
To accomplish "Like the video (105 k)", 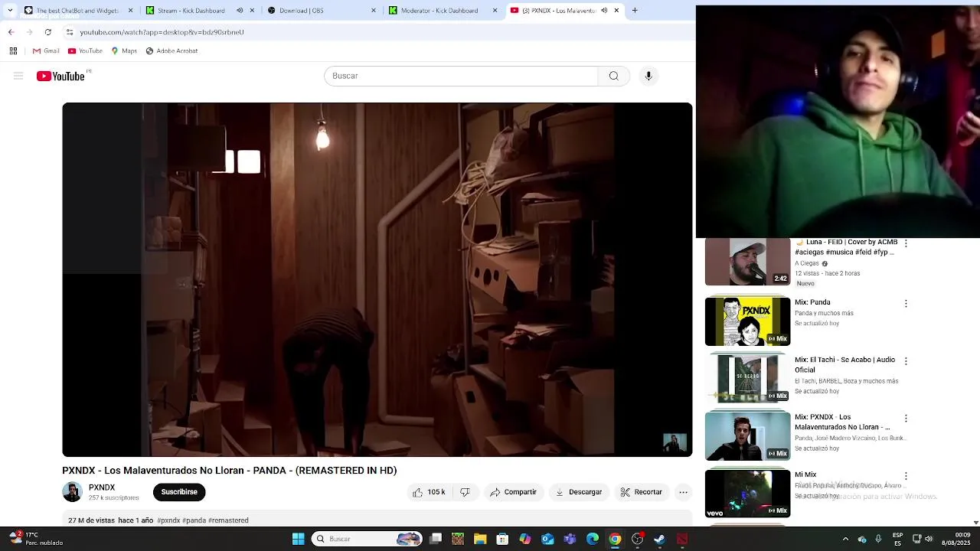I will [429, 492].
